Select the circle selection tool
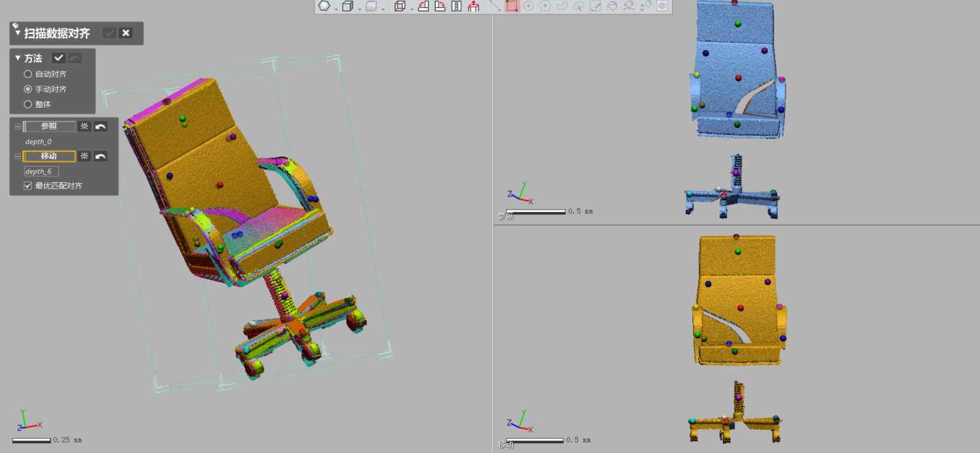Image resolution: width=980 pixels, height=453 pixels. click(x=528, y=7)
